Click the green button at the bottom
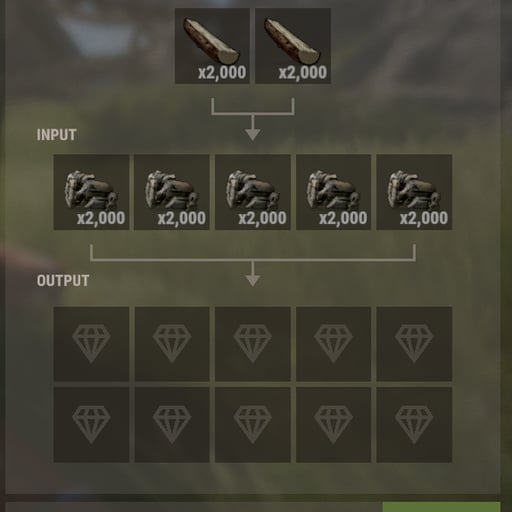512x512 pixels. [441, 507]
